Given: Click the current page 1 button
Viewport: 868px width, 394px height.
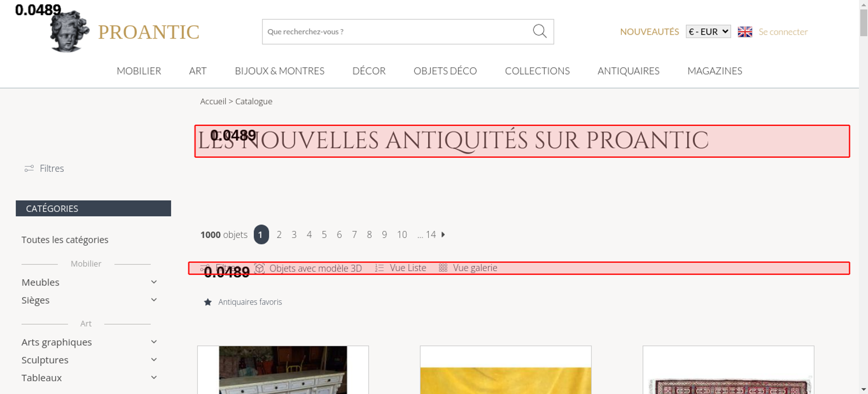Looking at the screenshot, I should click(x=261, y=234).
